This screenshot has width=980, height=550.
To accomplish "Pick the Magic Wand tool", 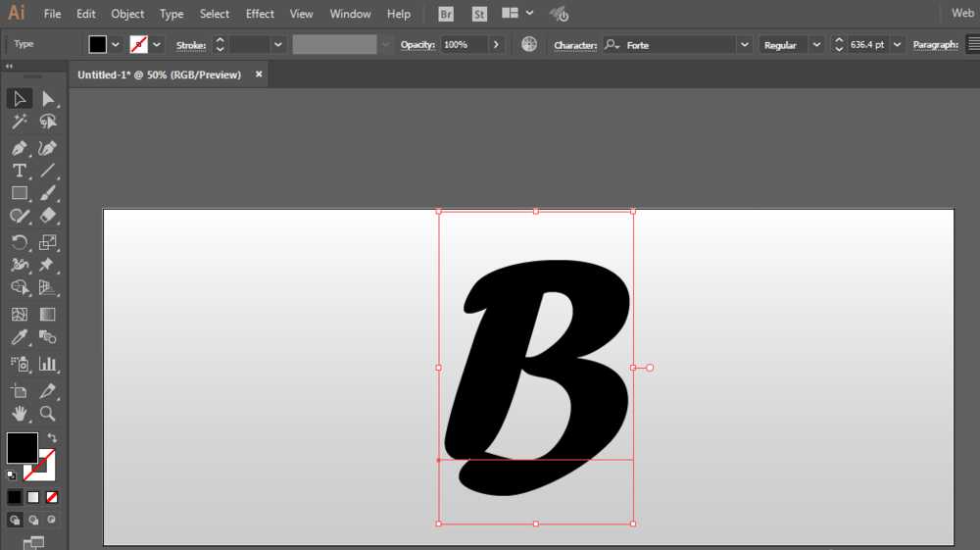I will pyautogui.click(x=19, y=123).
